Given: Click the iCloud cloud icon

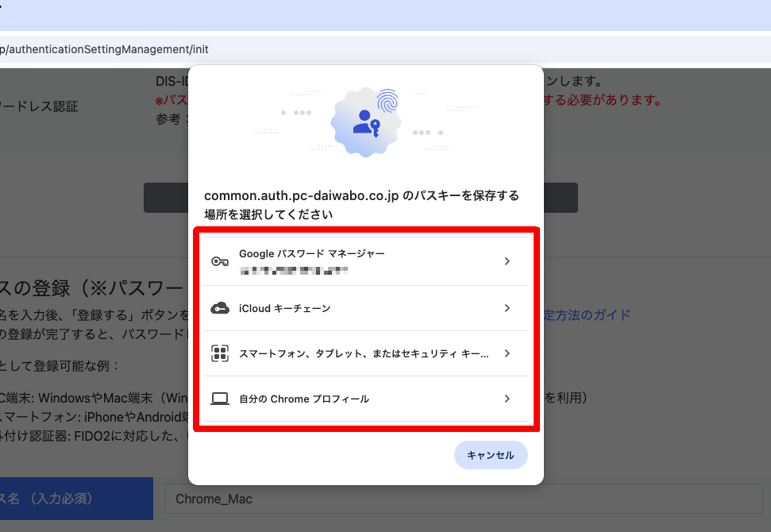Looking at the screenshot, I should coord(220,308).
